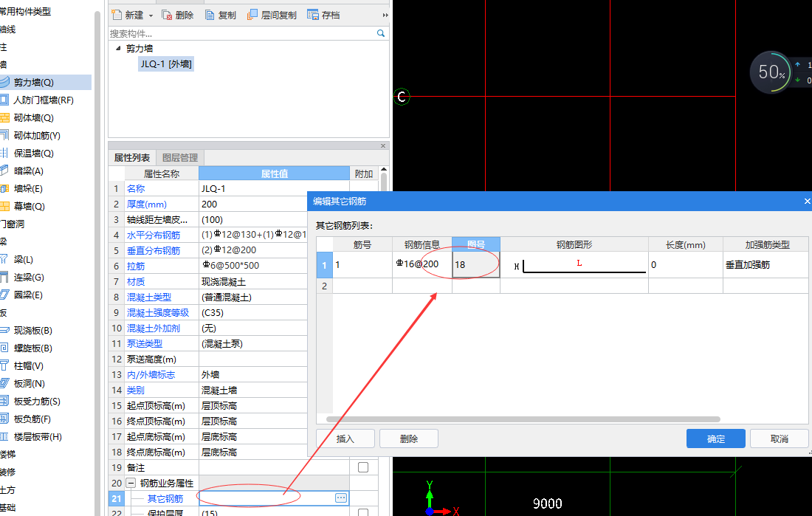Viewport: 812px width, 516px height.
Task: Focus the 搜索构件 search field
Action: (x=242, y=33)
